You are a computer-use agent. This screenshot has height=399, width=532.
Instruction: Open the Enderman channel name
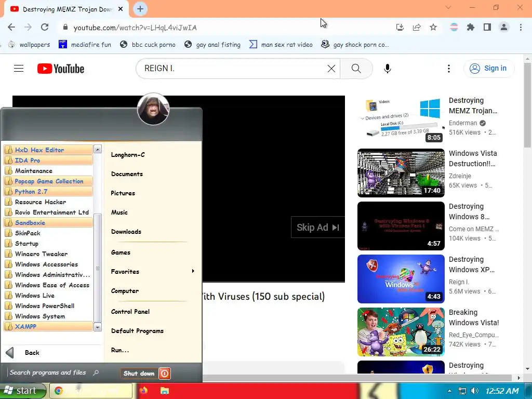pyautogui.click(x=463, y=123)
